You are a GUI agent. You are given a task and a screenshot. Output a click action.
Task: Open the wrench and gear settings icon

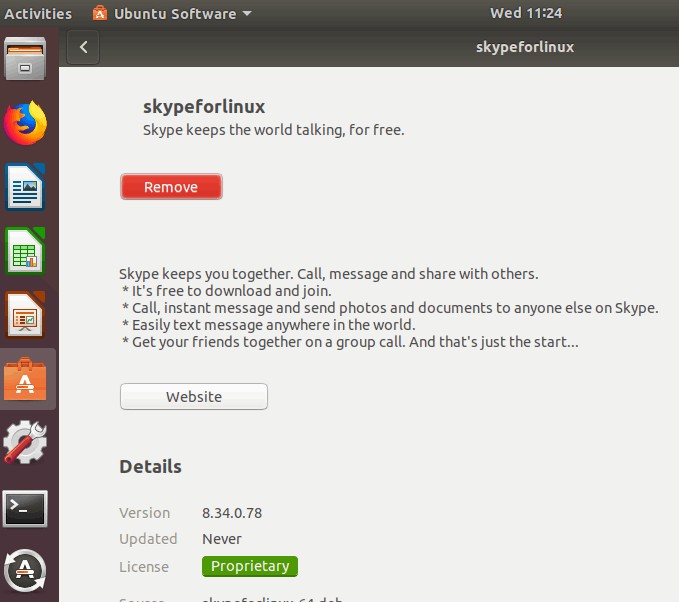click(26, 442)
